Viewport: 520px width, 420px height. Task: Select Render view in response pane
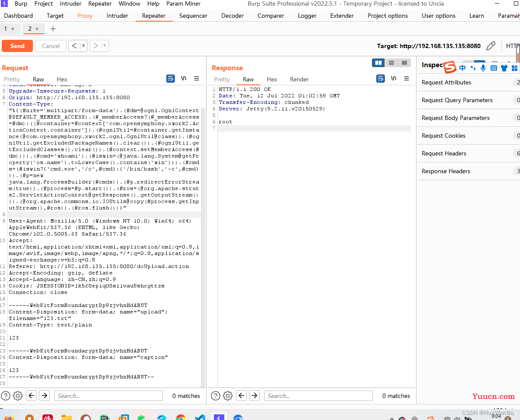coord(299,79)
